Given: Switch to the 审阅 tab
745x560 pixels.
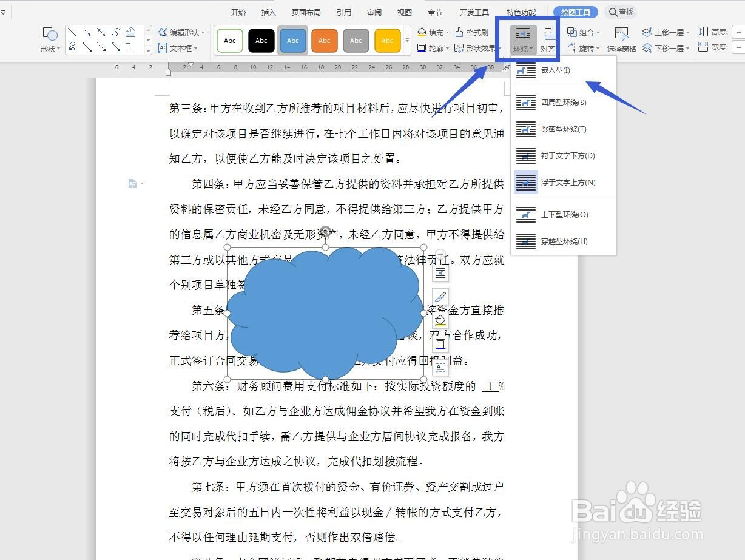Looking at the screenshot, I should (374, 12).
